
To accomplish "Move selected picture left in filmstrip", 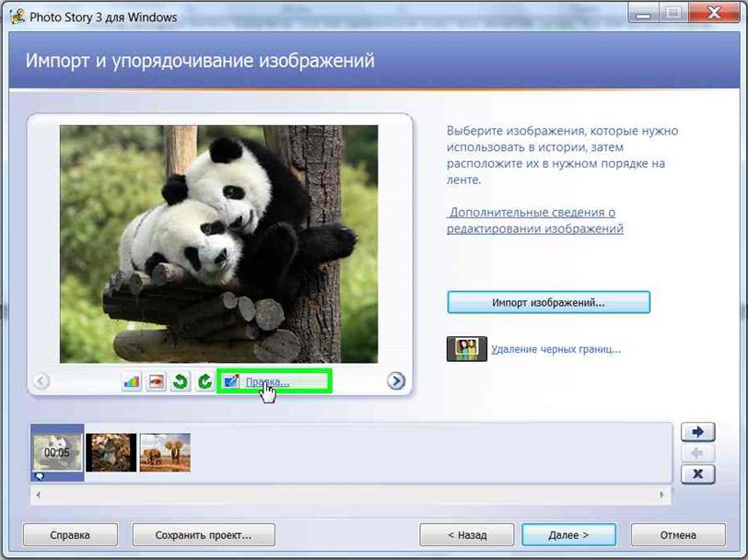I will click(x=698, y=453).
